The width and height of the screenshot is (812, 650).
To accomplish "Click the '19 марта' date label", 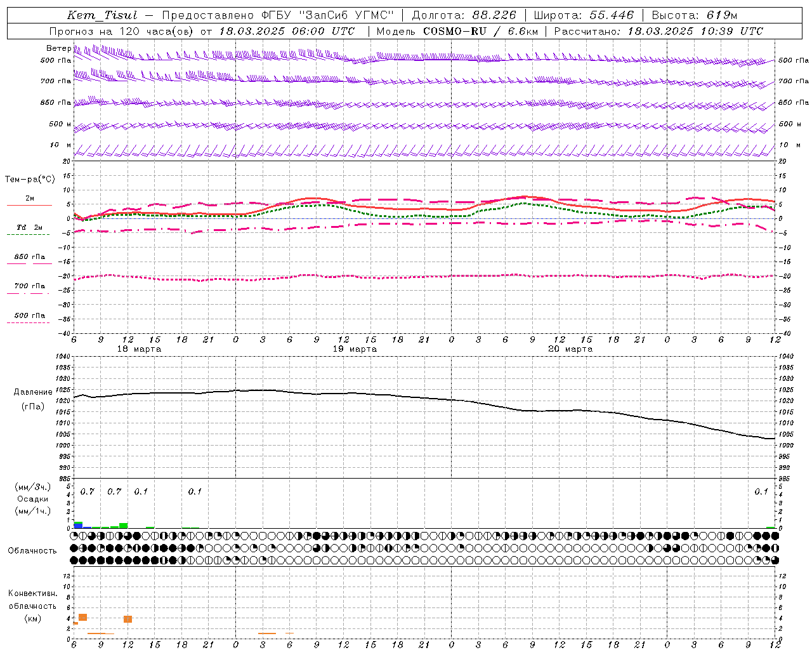I will pyautogui.click(x=355, y=349).
